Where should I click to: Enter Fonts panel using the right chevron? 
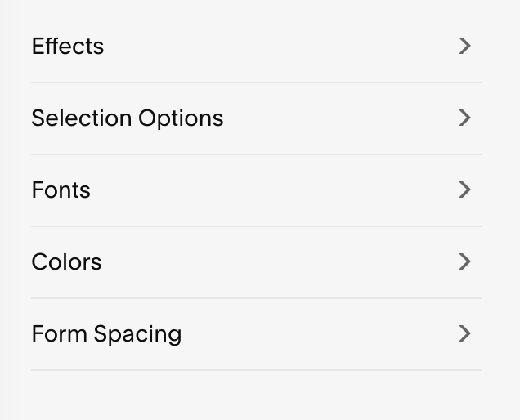click(x=464, y=190)
